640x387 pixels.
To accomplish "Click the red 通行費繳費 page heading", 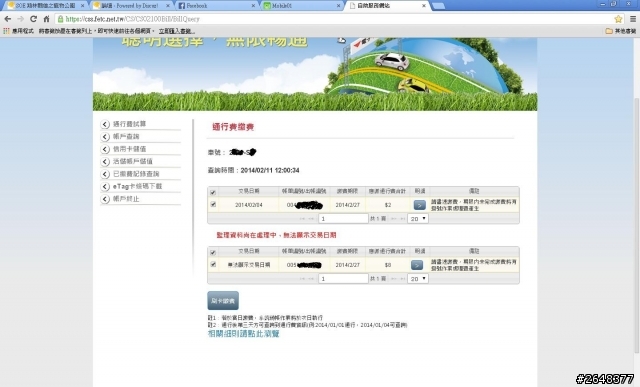I will (x=233, y=127).
